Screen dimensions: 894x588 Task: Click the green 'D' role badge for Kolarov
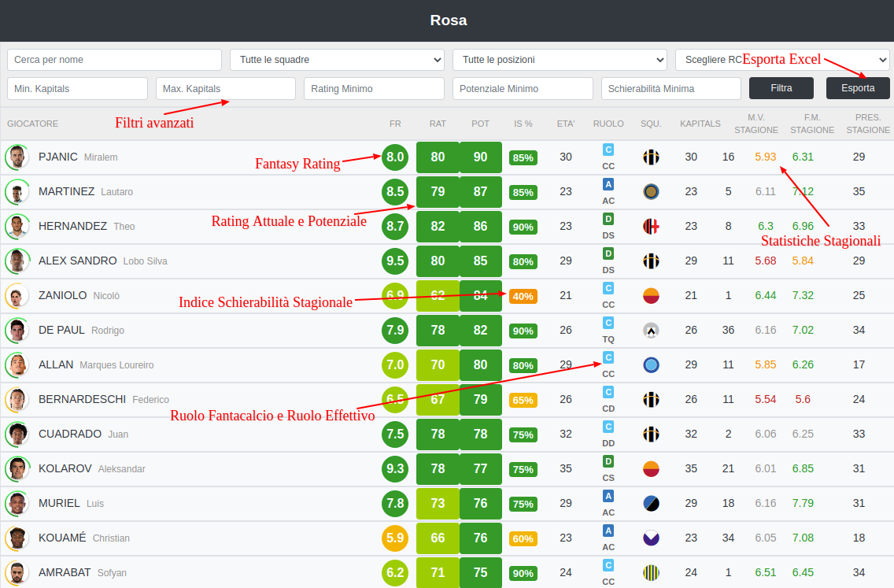point(608,461)
